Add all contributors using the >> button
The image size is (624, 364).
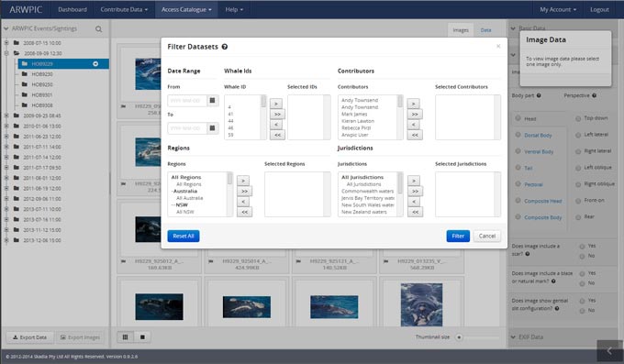tap(415, 115)
